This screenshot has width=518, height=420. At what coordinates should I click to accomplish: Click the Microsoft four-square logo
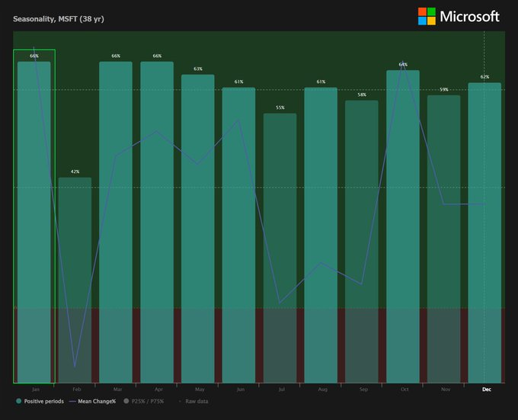427,16
